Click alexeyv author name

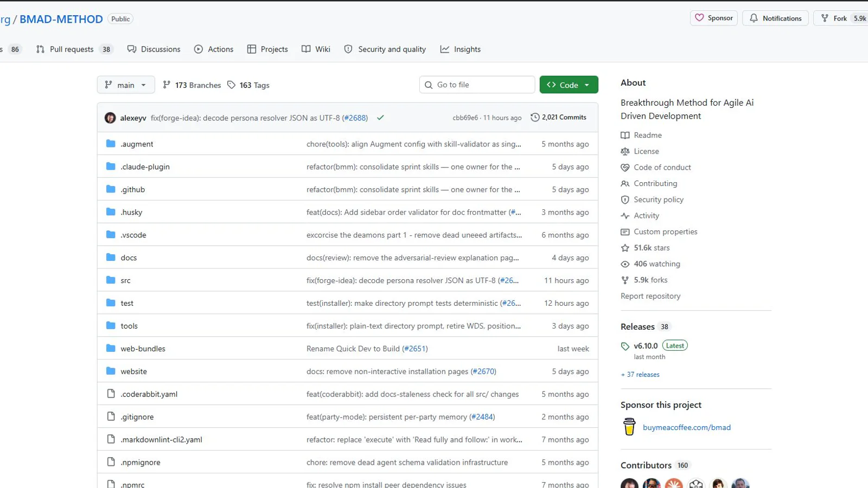coord(133,118)
